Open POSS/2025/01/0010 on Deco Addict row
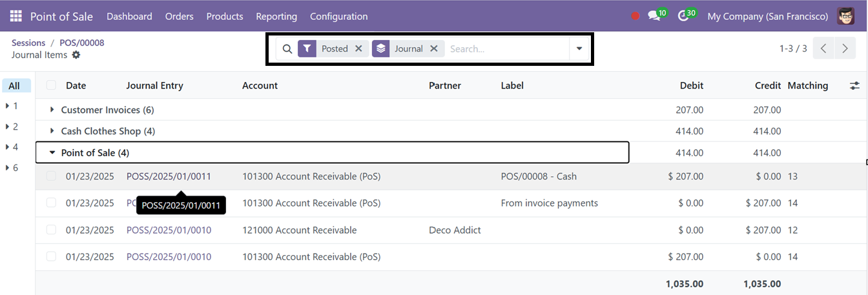The image size is (868, 295). (169, 230)
